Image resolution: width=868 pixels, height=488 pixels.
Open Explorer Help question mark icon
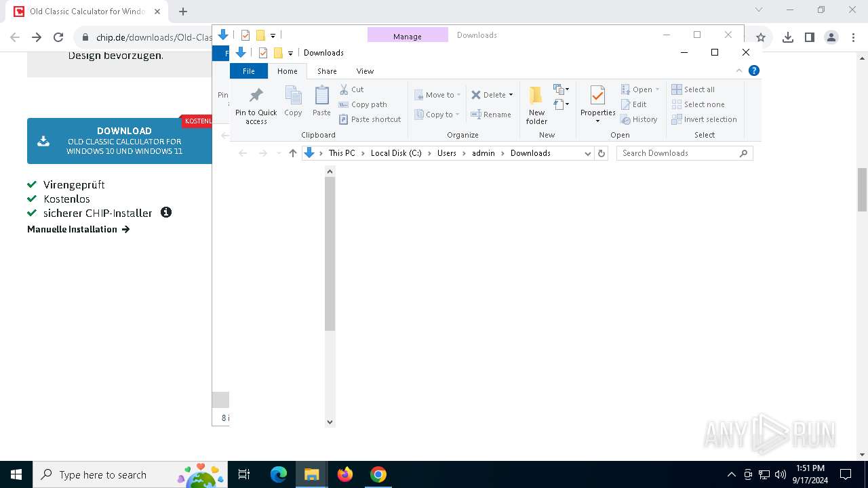(x=754, y=70)
